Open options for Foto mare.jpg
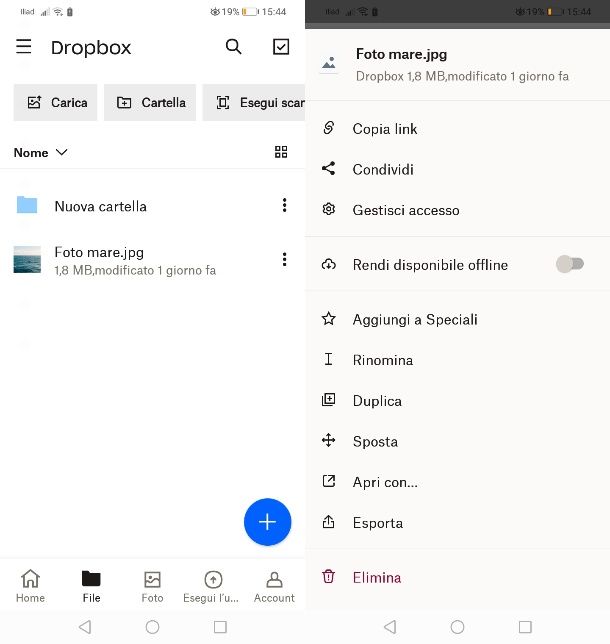Viewport: 610px width, 644px height. [284, 259]
